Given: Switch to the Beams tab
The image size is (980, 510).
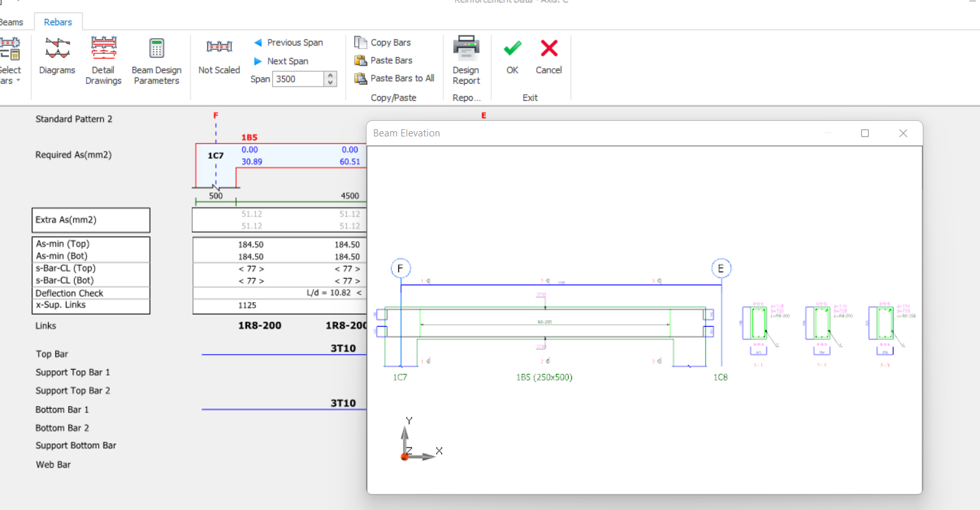Looking at the screenshot, I should 10,22.
